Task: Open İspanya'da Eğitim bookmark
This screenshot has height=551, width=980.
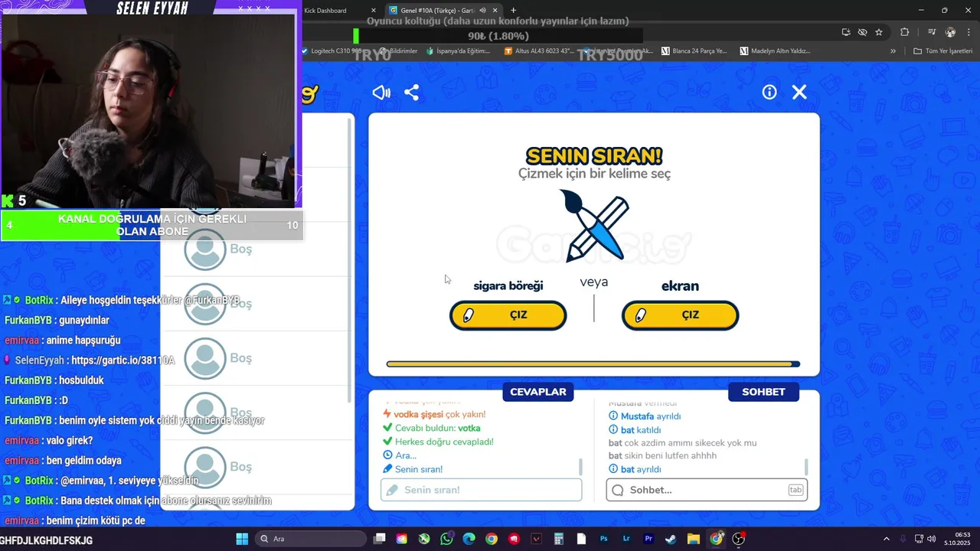Action: pyautogui.click(x=457, y=51)
